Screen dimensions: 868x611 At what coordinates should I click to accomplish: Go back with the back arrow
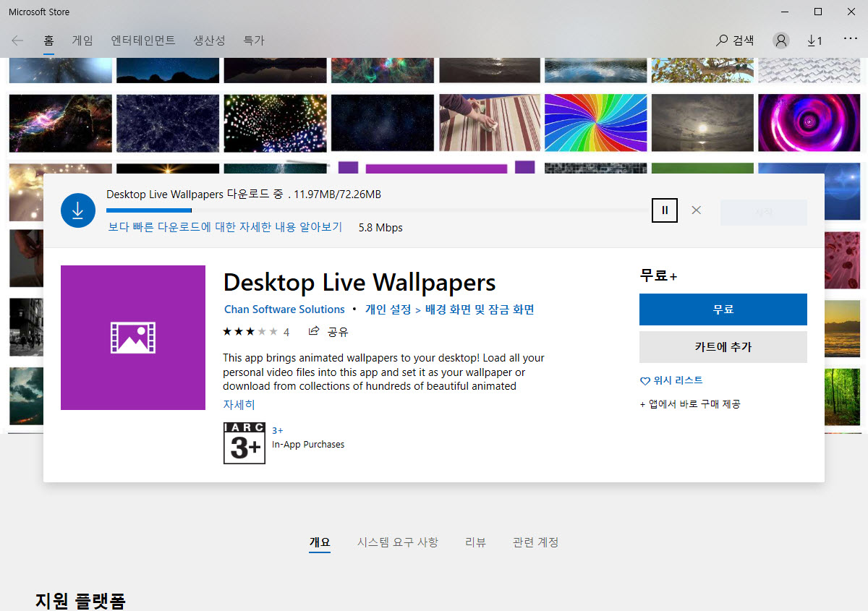tap(17, 40)
